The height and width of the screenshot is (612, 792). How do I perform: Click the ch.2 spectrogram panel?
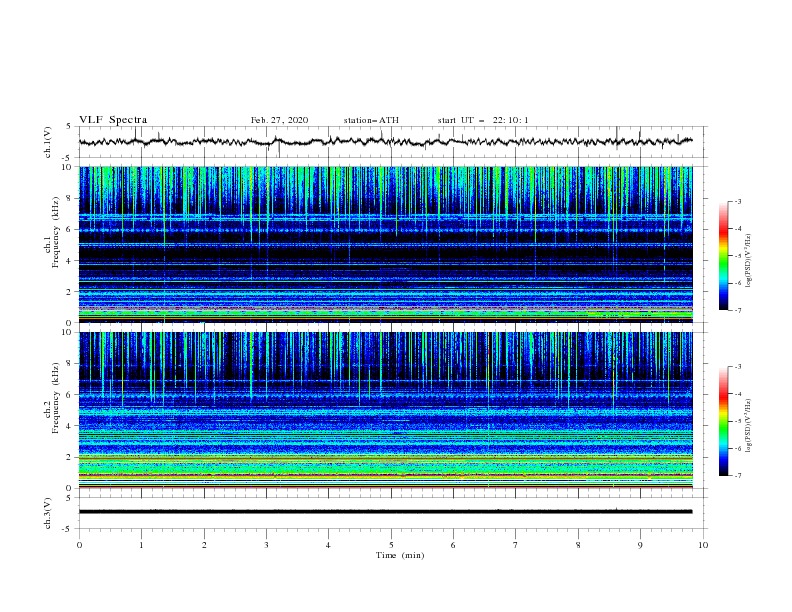[386, 410]
